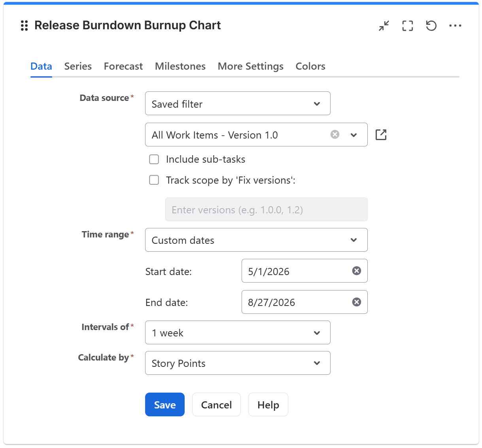
Task: Switch to the Milestones tab
Action: [x=180, y=66]
